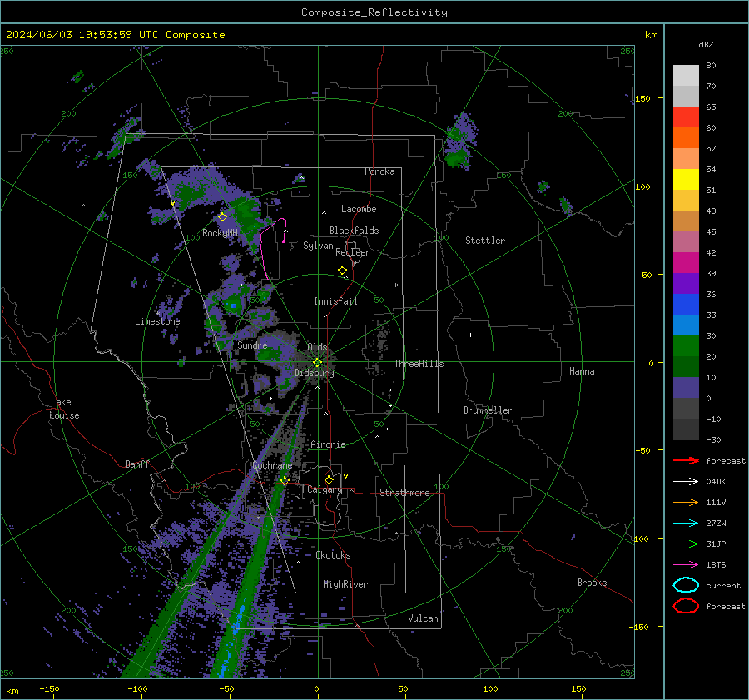Viewport: 749px width, 700px height.
Task: Click the Stettler city label
Action: [485, 241]
